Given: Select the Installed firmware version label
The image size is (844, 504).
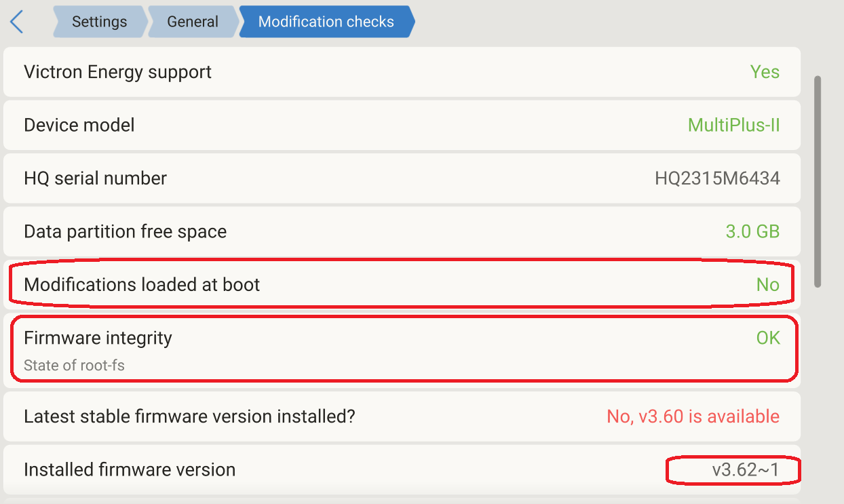Looking at the screenshot, I should (130, 469).
